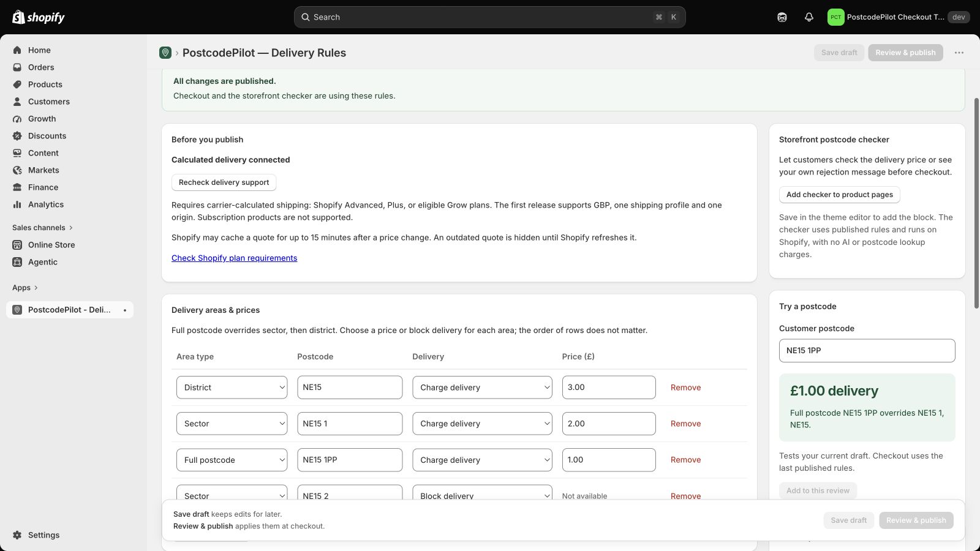Click the NE15 1 sector postcode field
Image resolution: width=980 pixels, height=551 pixels.
[350, 424]
